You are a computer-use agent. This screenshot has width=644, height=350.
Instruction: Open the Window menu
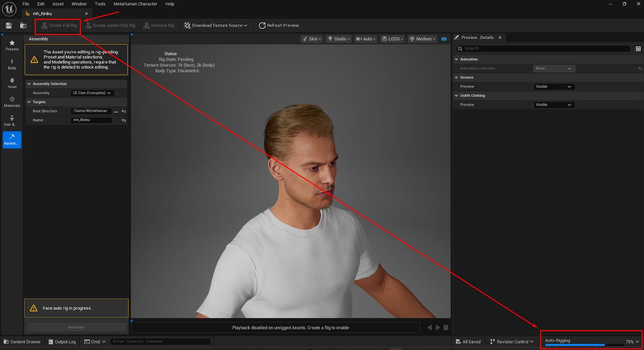tap(79, 4)
